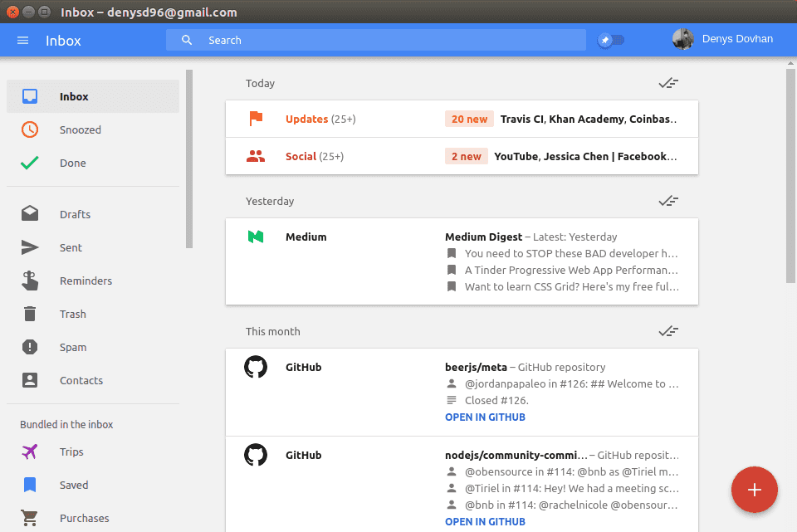The height and width of the screenshot is (532, 797).
Task: Click the Medium logo icon
Action: pos(256,237)
